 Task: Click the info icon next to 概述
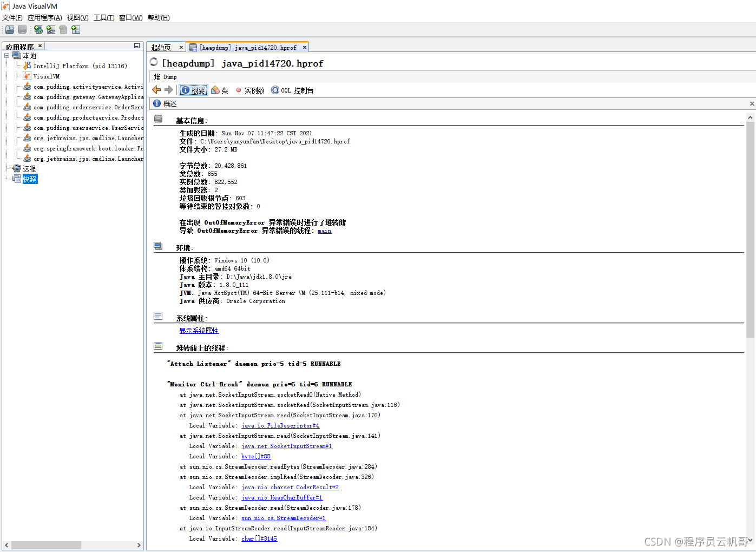pyautogui.click(x=157, y=103)
